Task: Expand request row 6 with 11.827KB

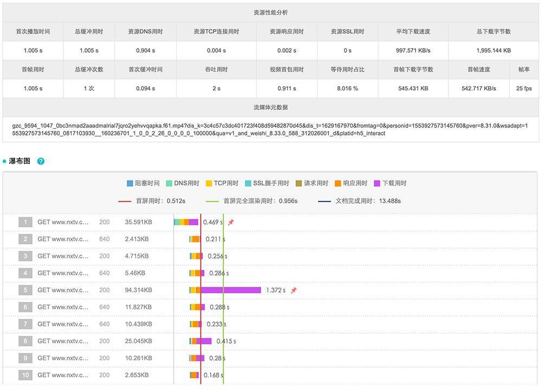Action: click(x=138, y=307)
